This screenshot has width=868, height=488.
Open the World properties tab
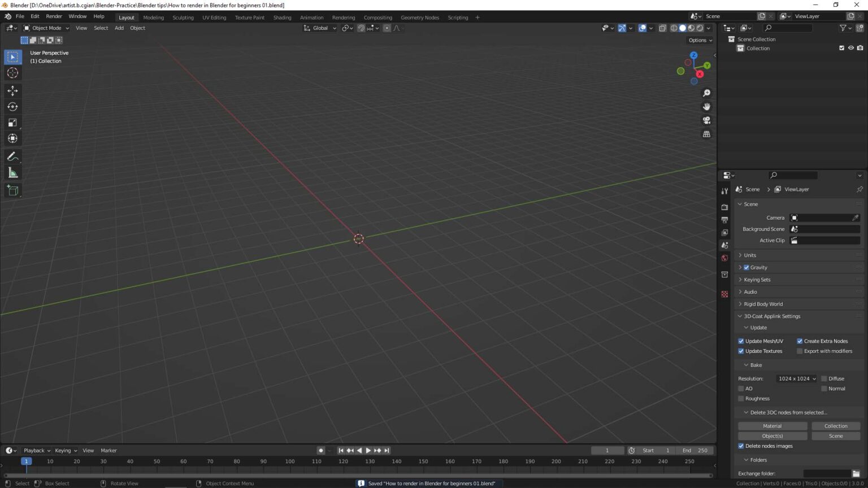tap(724, 258)
